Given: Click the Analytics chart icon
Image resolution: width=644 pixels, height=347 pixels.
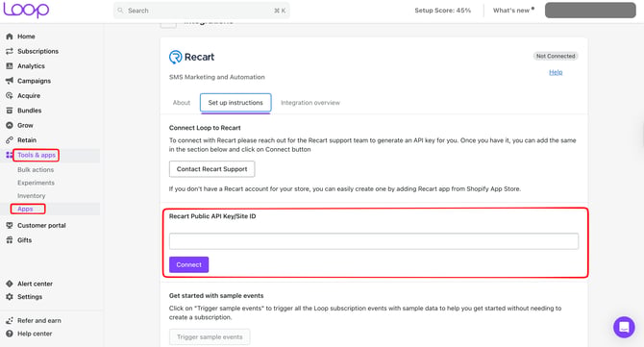Looking at the screenshot, I should coord(10,66).
